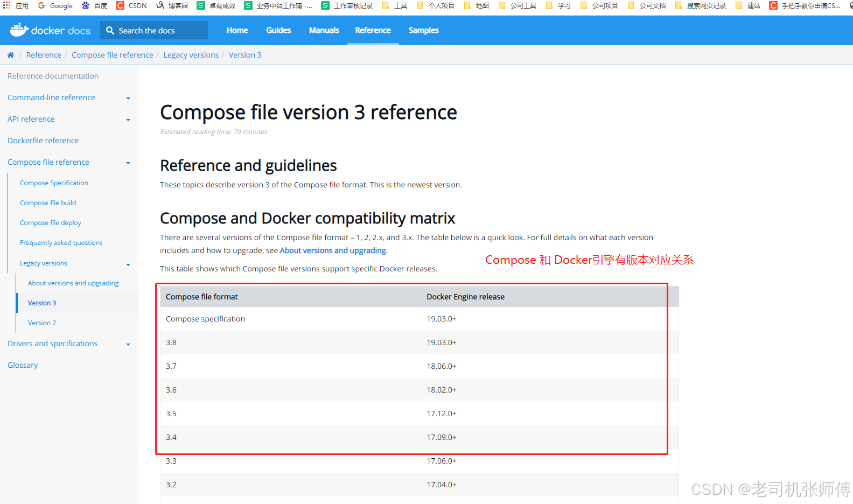Open the 应用 apps grid shortcut

tap(16, 5)
